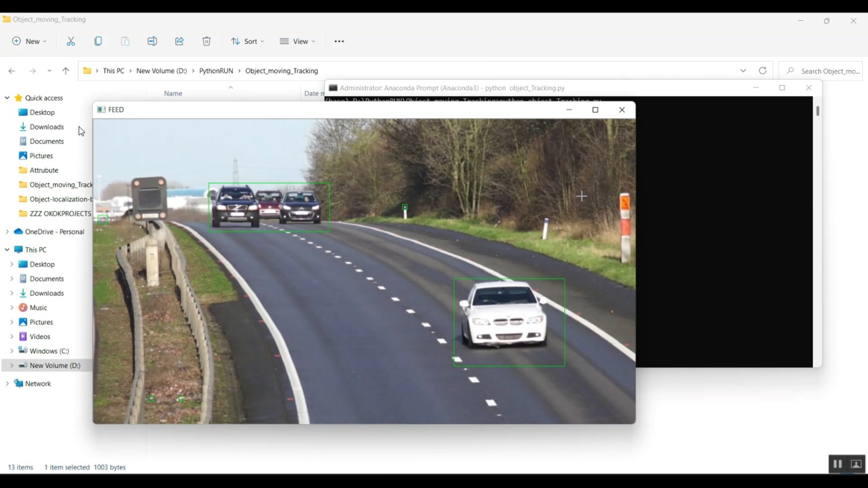Screen dimensions: 868x488
Task: Open the New item menu
Action: tap(28, 41)
